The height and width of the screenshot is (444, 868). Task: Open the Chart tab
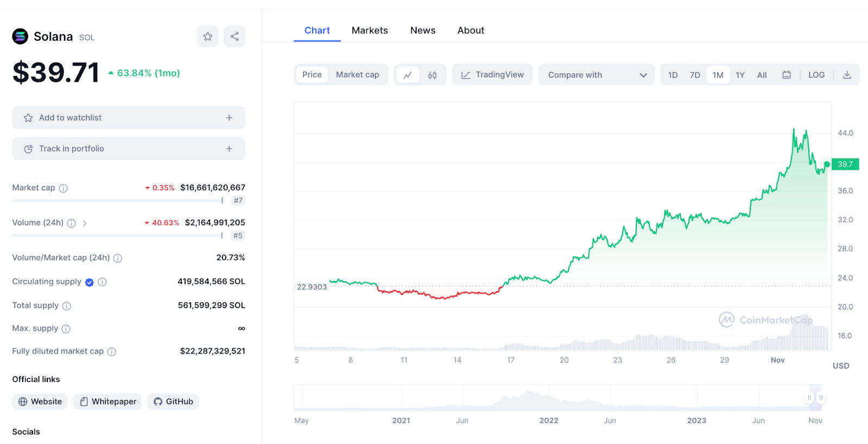click(x=317, y=30)
